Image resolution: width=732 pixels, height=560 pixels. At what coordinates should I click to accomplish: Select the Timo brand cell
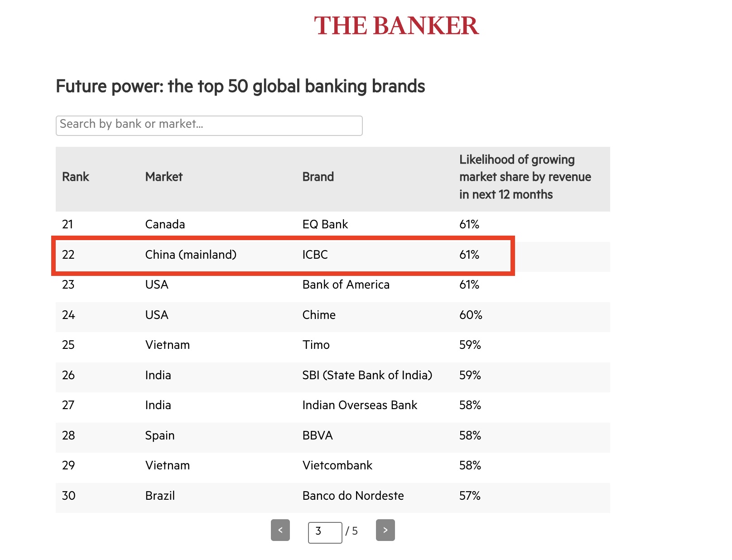[316, 345]
